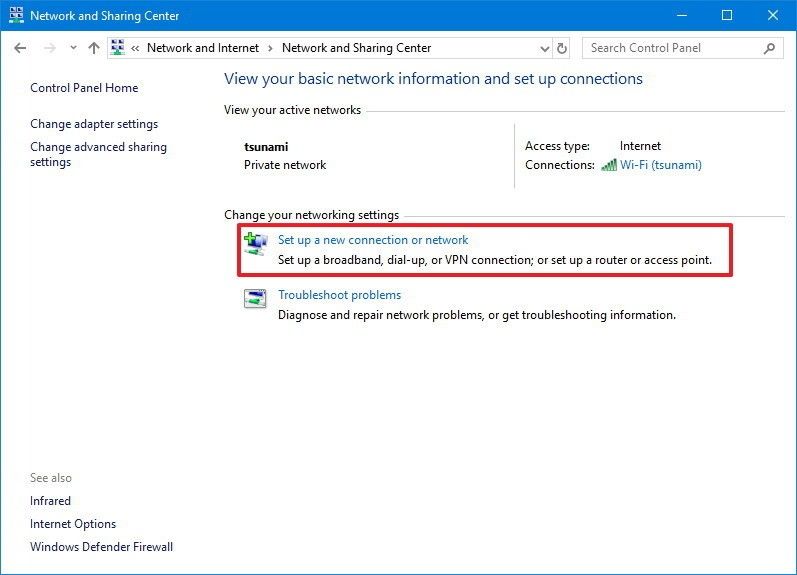Select Network and Internet breadcrumb
This screenshot has width=797, height=575.
pos(203,48)
